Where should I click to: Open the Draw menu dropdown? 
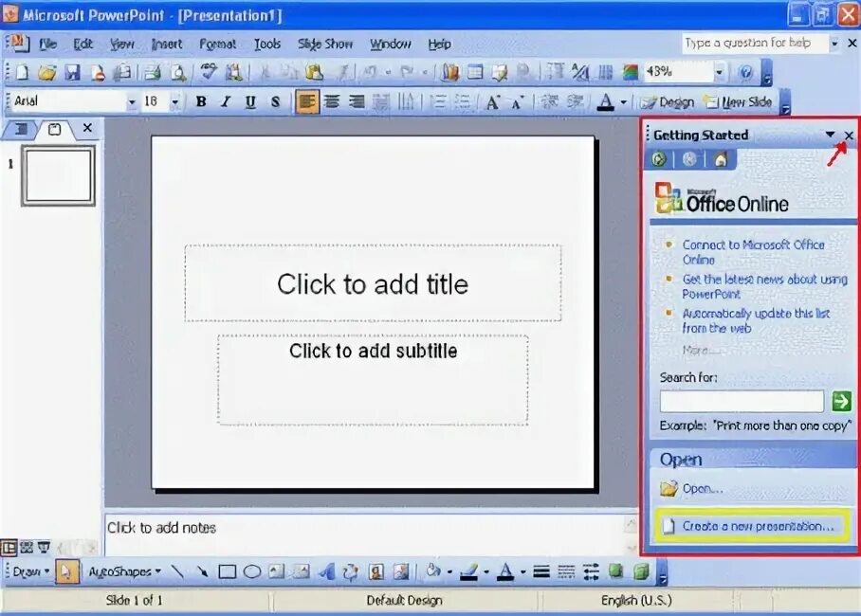31,572
